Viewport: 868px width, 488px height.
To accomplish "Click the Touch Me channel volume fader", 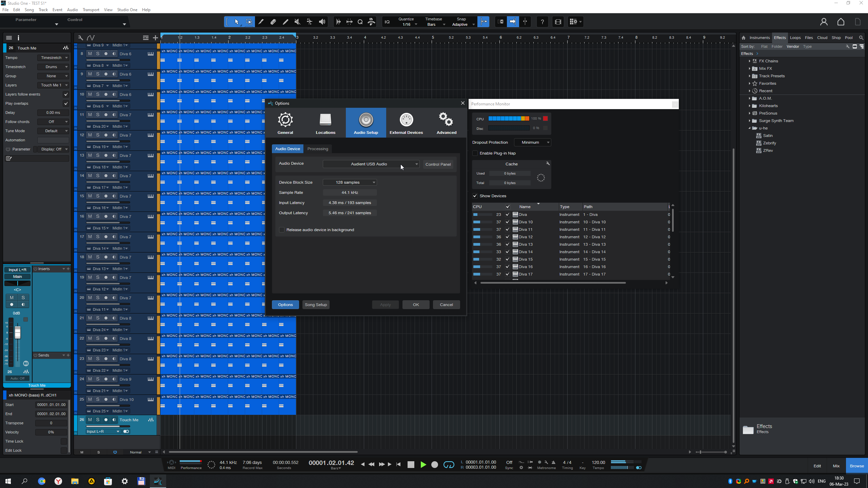I will pos(18,332).
